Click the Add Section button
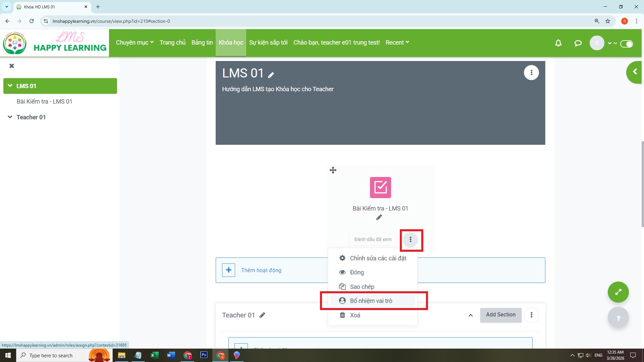 click(500, 315)
